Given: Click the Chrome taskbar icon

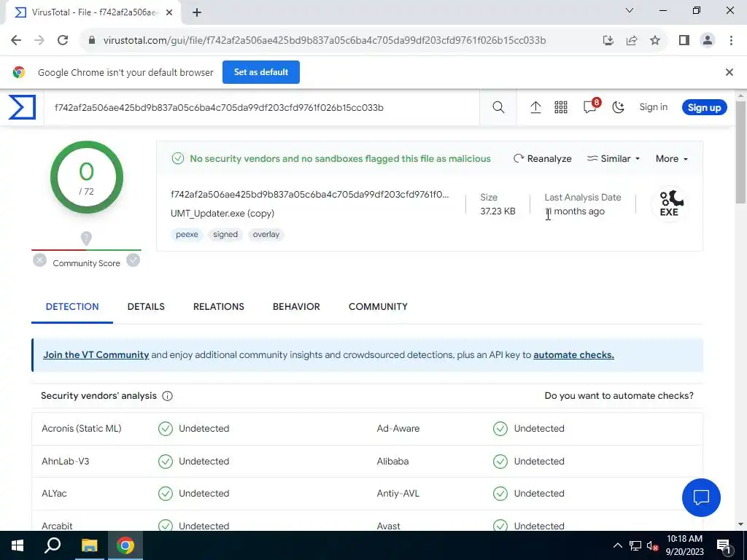Looking at the screenshot, I should (x=125, y=545).
